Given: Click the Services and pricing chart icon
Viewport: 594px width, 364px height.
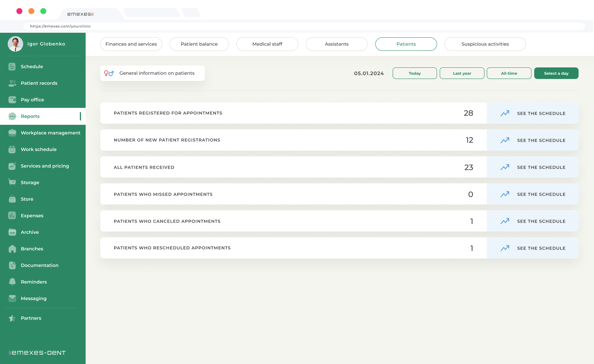Looking at the screenshot, I should pos(12,166).
